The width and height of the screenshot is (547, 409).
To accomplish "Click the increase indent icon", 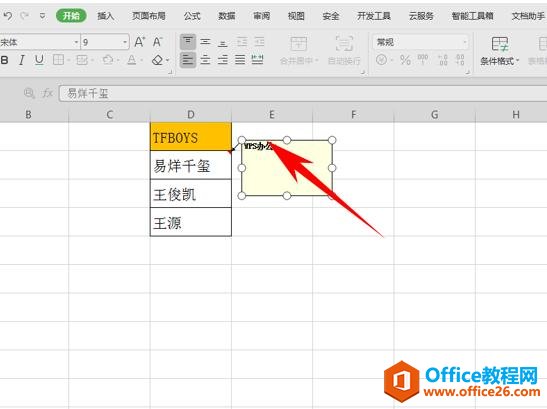I will tap(259, 42).
